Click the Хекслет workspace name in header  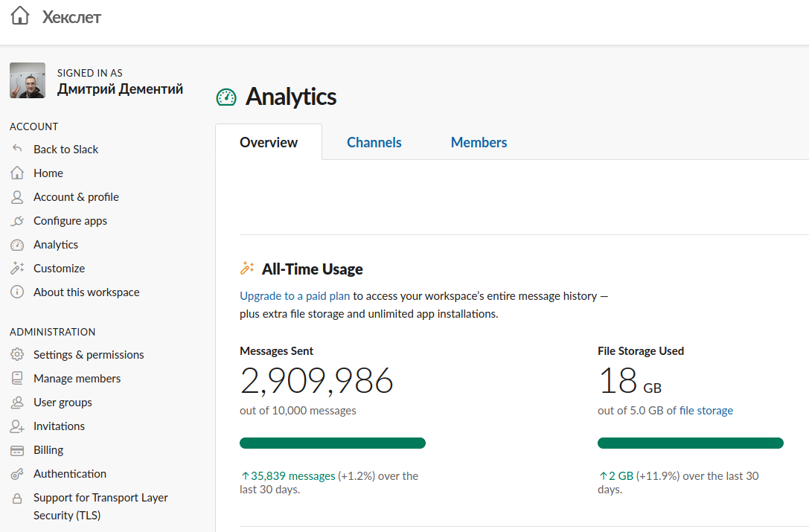[x=71, y=17]
